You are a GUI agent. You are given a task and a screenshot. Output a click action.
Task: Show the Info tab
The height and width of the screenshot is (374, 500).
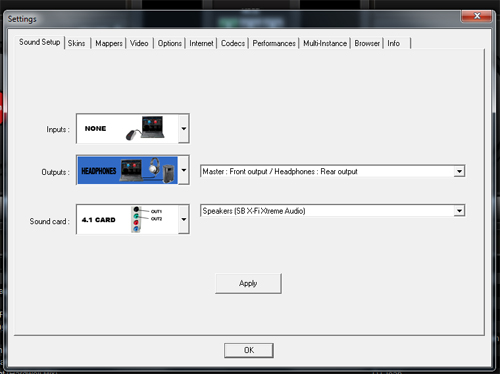[x=394, y=43]
